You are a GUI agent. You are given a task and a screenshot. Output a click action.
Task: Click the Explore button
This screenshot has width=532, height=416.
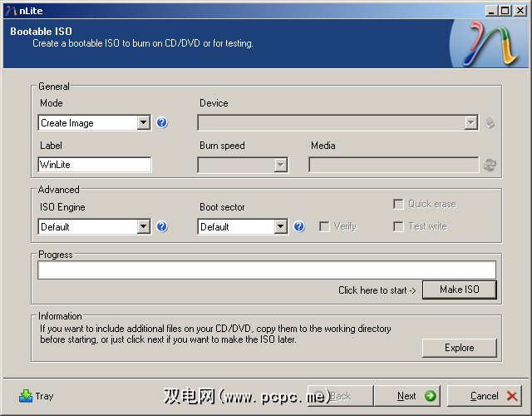[x=459, y=348]
